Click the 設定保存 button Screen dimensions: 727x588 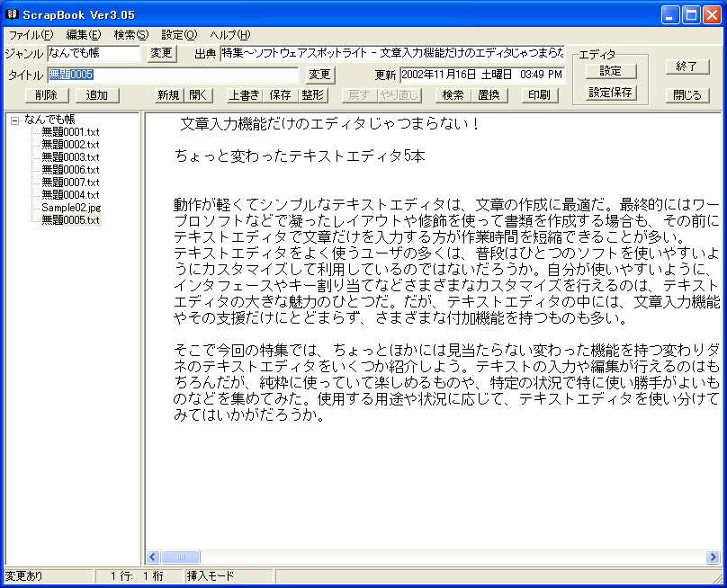pos(611,93)
